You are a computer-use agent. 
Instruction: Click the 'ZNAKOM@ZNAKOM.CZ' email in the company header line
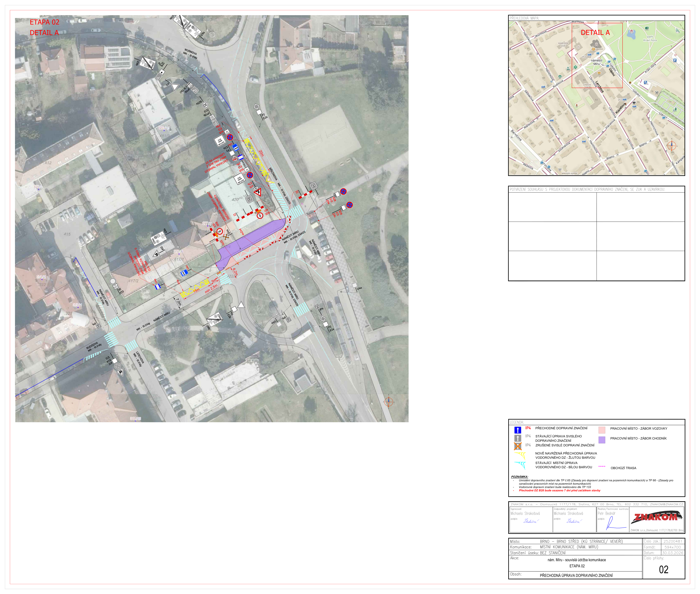click(x=666, y=504)
